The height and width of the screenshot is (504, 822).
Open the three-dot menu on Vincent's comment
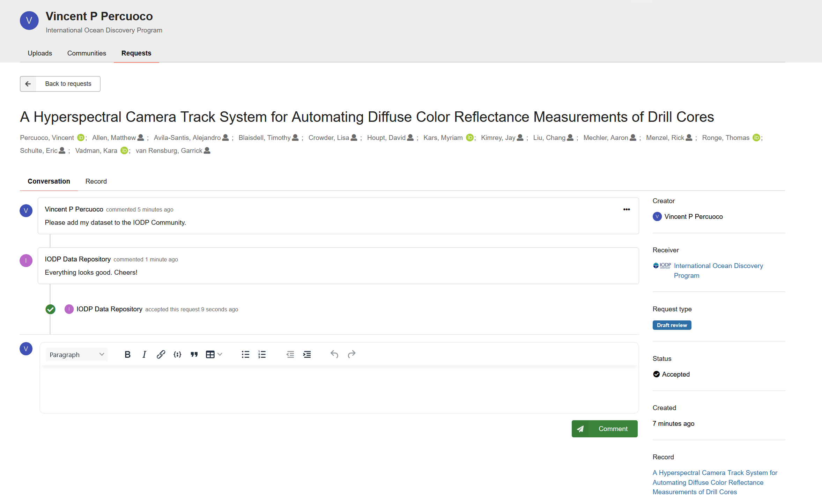(x=627, y=209)
